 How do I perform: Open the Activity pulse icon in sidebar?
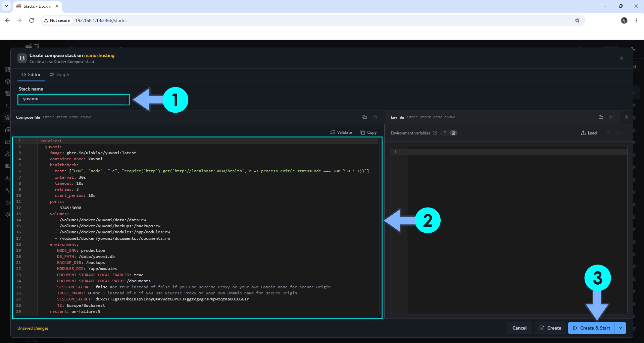pos(7,190)
